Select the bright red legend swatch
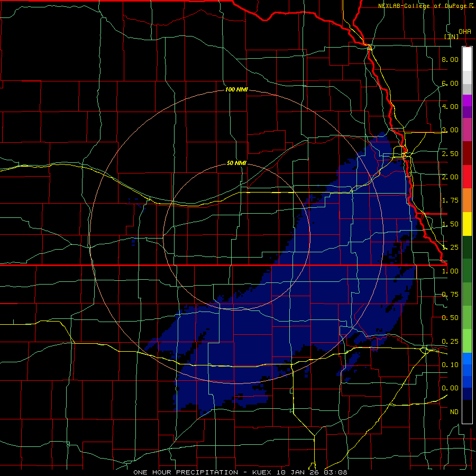This screenshot has width=476, height=476. [x=467, y=177]
